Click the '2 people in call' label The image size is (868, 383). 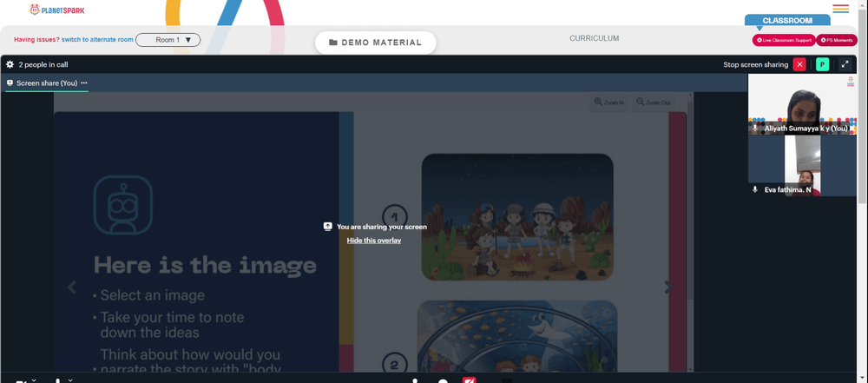(43, 64)
